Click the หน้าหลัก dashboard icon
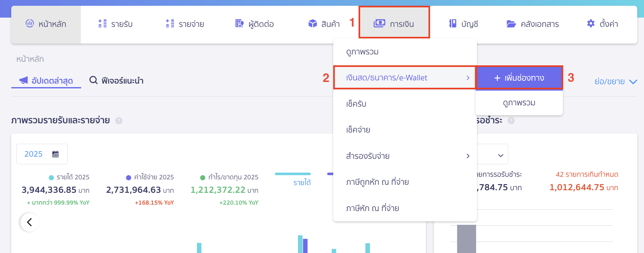 [30, 23]
